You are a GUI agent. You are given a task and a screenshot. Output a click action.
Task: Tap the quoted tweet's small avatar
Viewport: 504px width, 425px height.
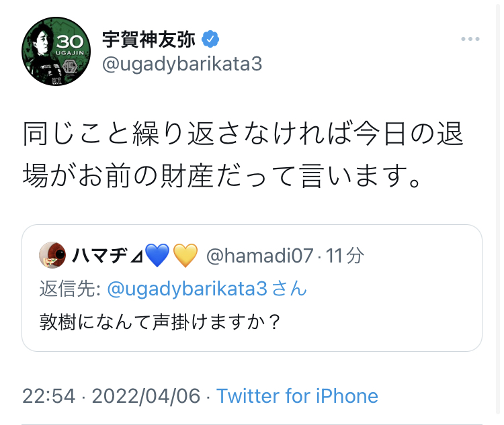point(52,255)
